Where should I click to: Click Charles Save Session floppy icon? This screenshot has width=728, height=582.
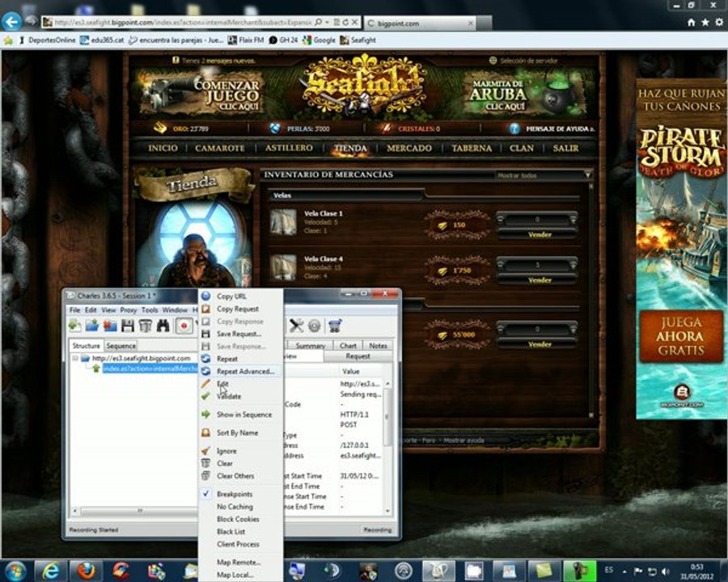[x=128, y=326]
